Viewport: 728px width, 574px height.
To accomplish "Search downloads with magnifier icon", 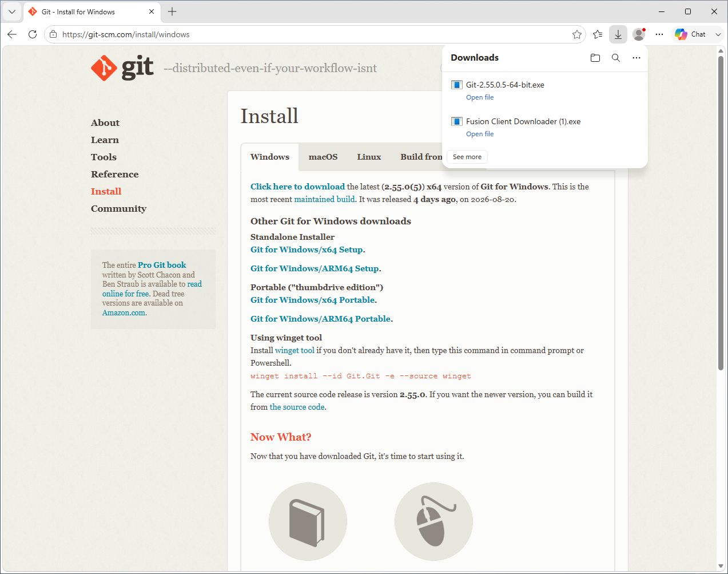I will coord(616,58).
